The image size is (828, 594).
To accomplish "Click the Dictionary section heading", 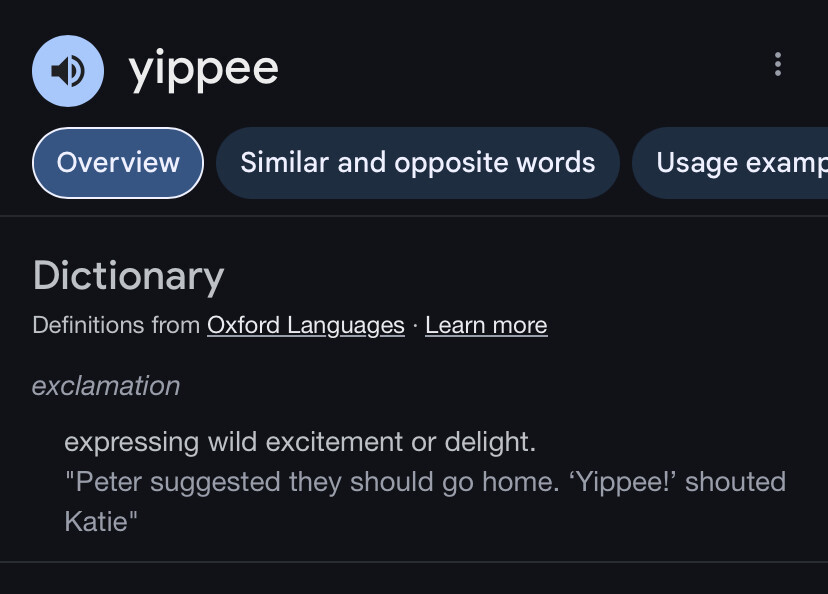I will point(128,276).
